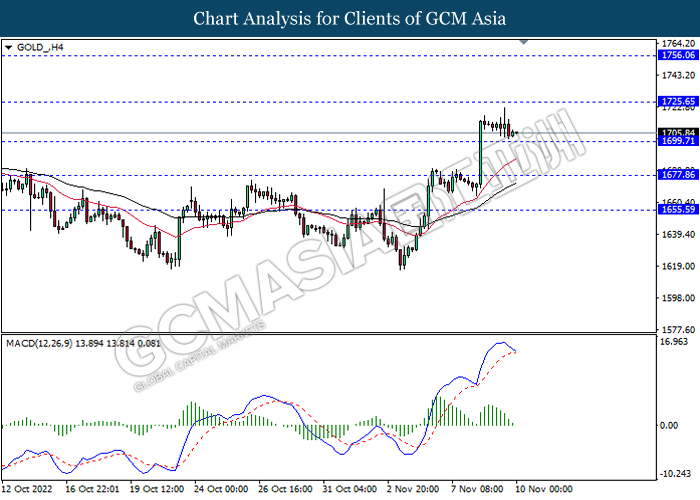Image resolution: width=700 pixels, height=500 pixels.
Task: Open the GOLD_.H4 symbol dropdown arrow
Action: [x=8, y=47]
